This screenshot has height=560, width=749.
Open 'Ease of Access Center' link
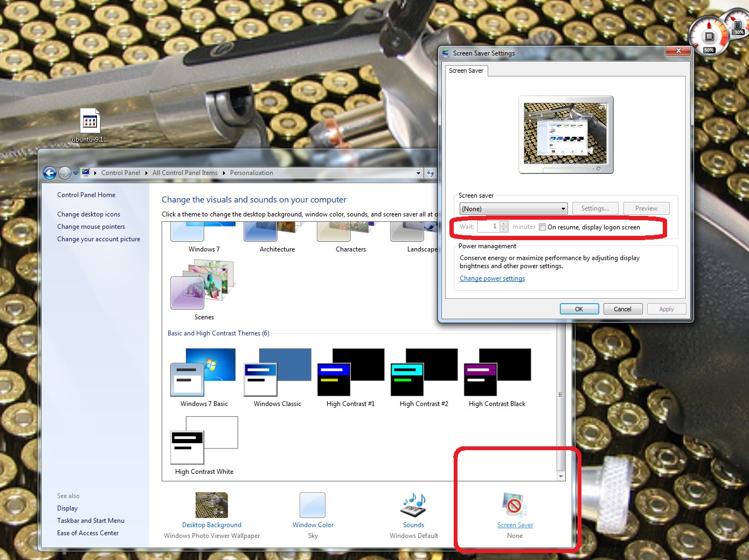pos(88,533)
